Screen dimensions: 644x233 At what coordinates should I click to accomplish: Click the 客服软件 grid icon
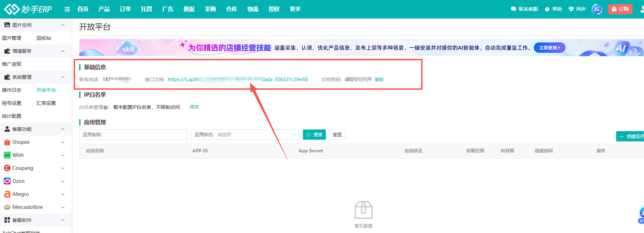tap(7, 220)
